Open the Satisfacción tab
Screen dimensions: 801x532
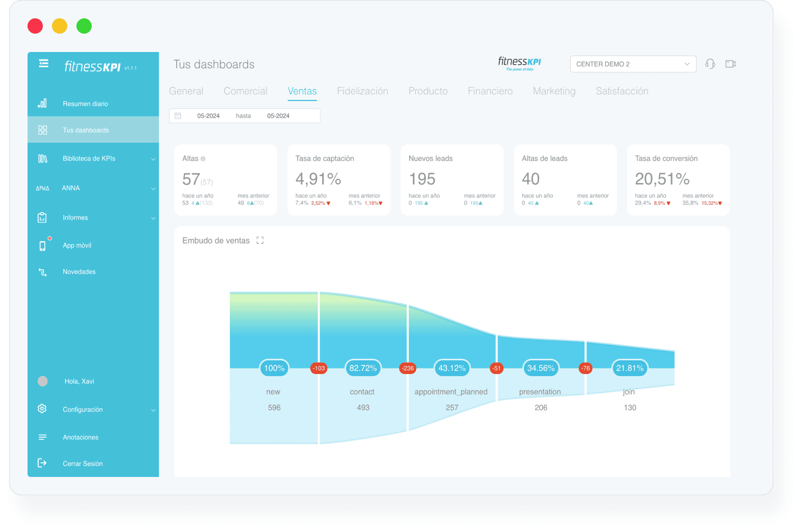click(622, 91)
